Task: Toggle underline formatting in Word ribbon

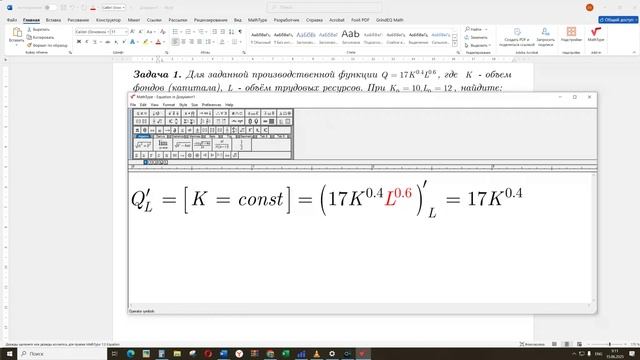Action: (94, 42)
